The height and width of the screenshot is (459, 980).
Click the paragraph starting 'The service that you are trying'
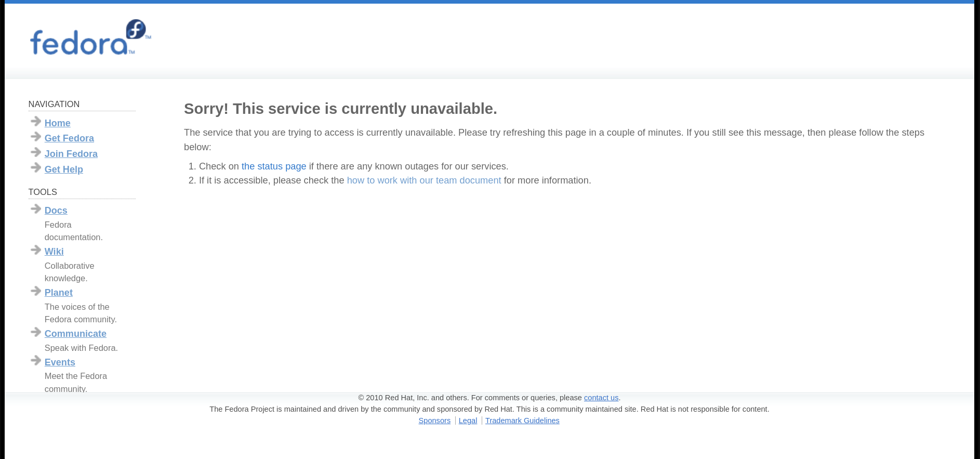[554, 140]
